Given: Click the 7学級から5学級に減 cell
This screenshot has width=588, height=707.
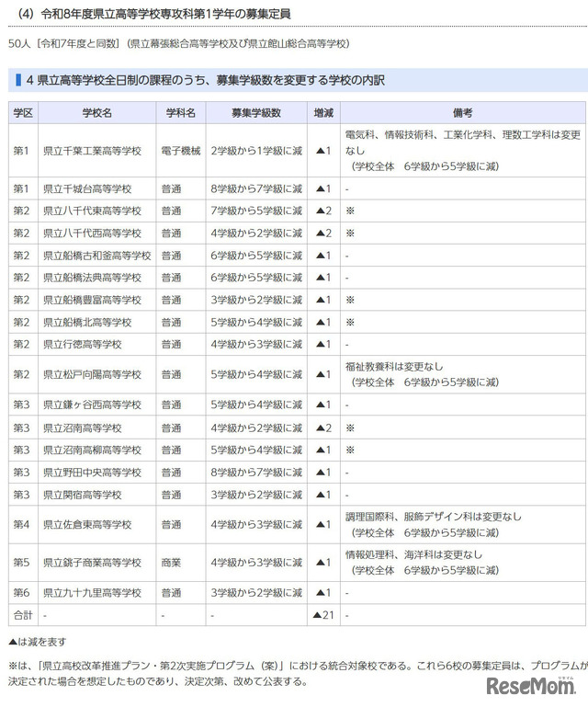Looking at the screenshot, I should (x=256, y=211).
